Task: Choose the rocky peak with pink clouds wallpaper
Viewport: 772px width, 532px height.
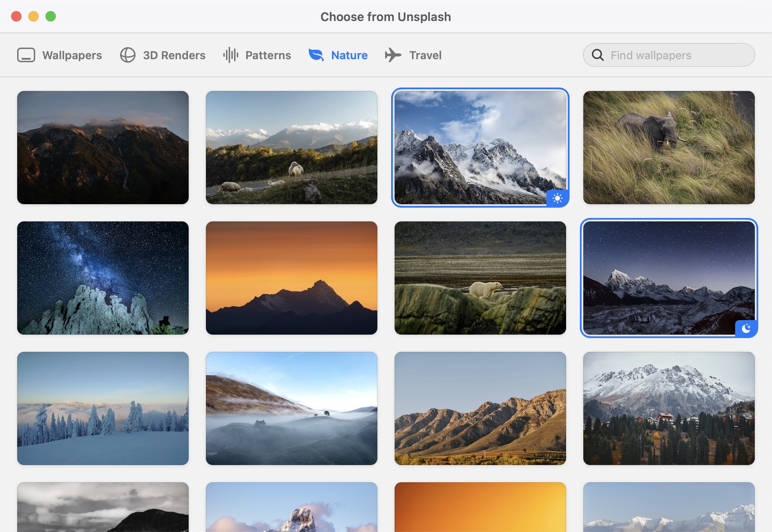Action: pos(292,507)
